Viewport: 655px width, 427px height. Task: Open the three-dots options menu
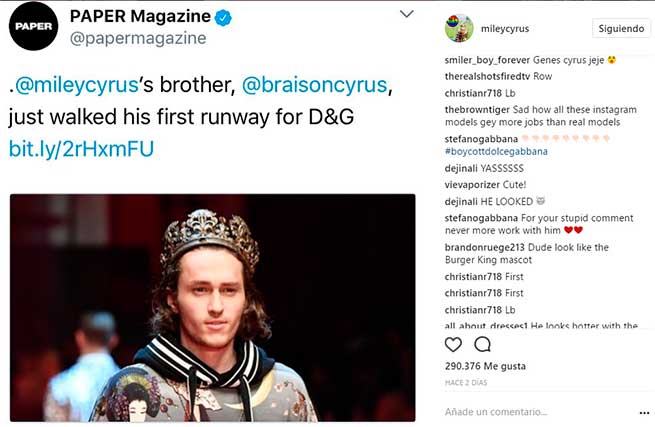point(644,413)
